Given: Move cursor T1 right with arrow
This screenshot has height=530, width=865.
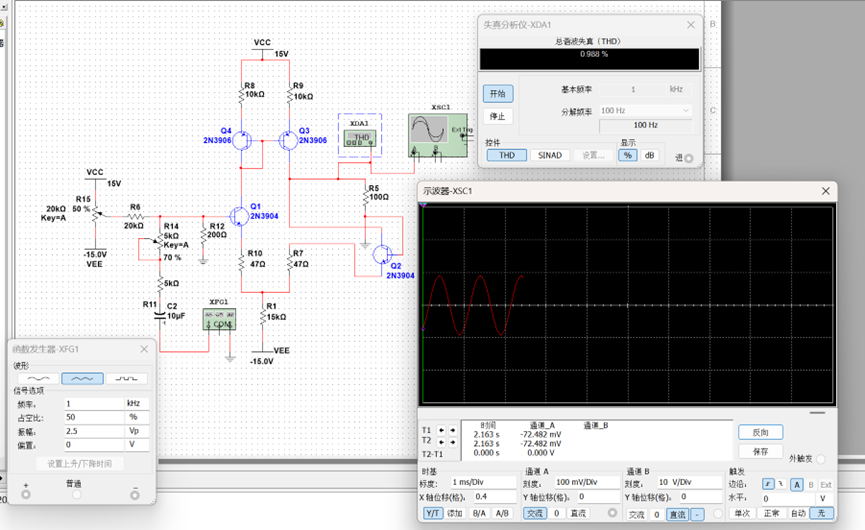Looking at the screenshot, I should coord(452,430).
